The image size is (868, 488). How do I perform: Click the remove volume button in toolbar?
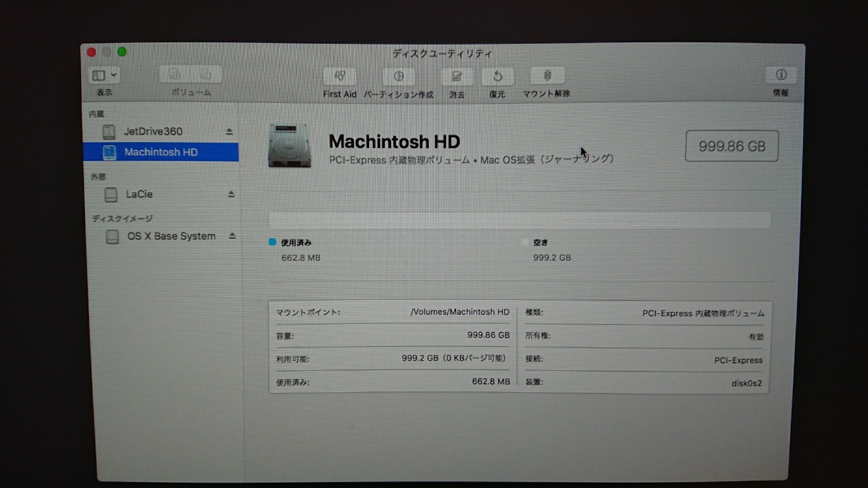tap(206, 74)
